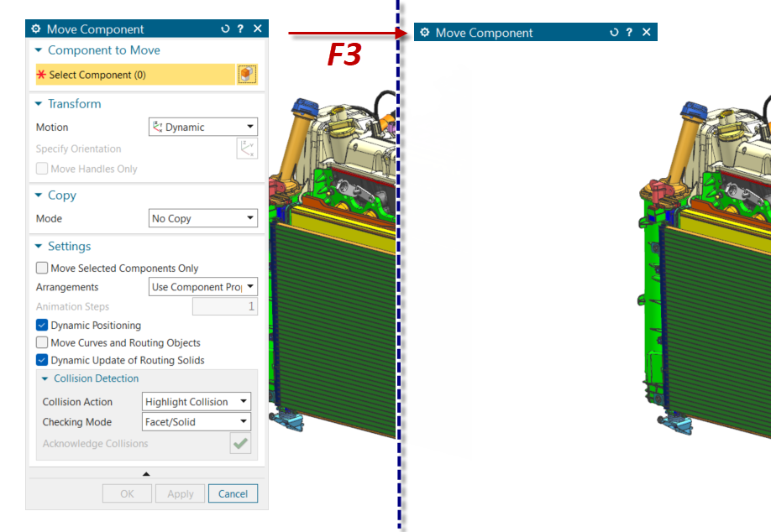Open help in collapsed right Move Component dialog

pyautogui.click(x=629, y=33)
